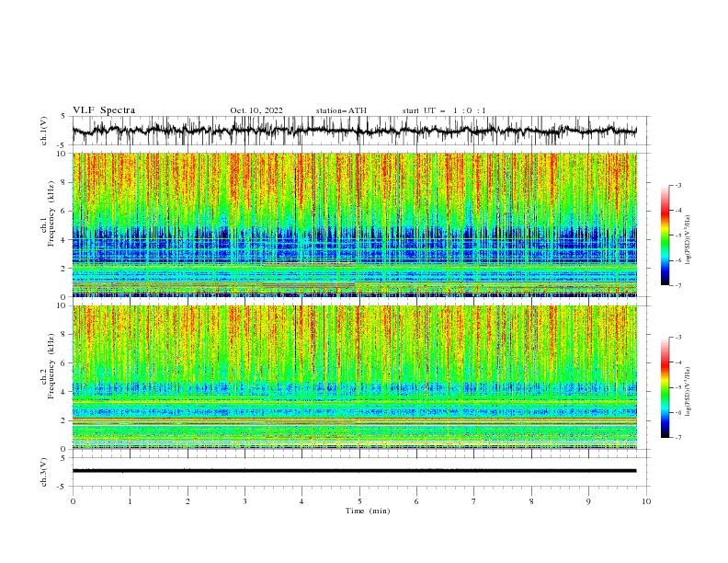Click time axis tick label "7"
The width and height of the screenshot is (728, 563).
pyautogui.click(x=474, y=501)
